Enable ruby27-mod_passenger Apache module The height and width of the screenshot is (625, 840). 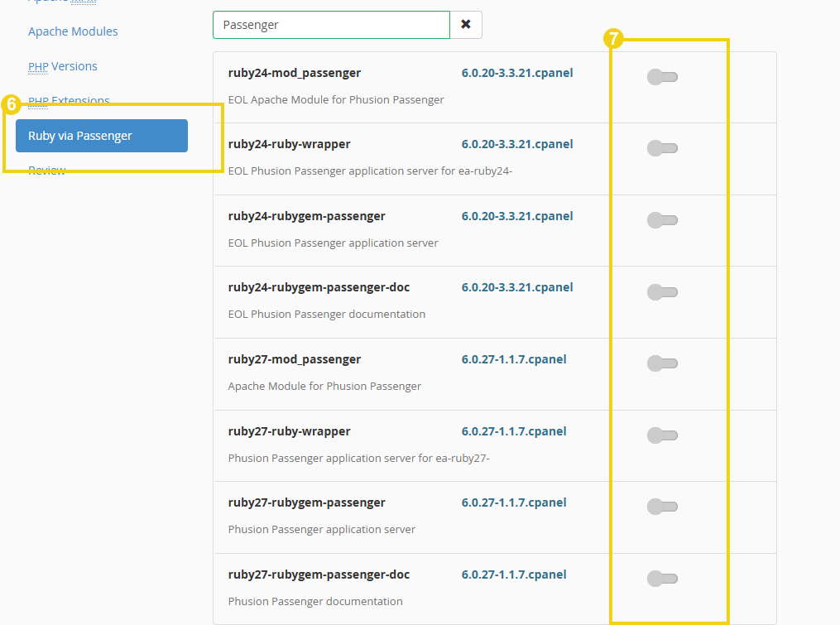661,363
